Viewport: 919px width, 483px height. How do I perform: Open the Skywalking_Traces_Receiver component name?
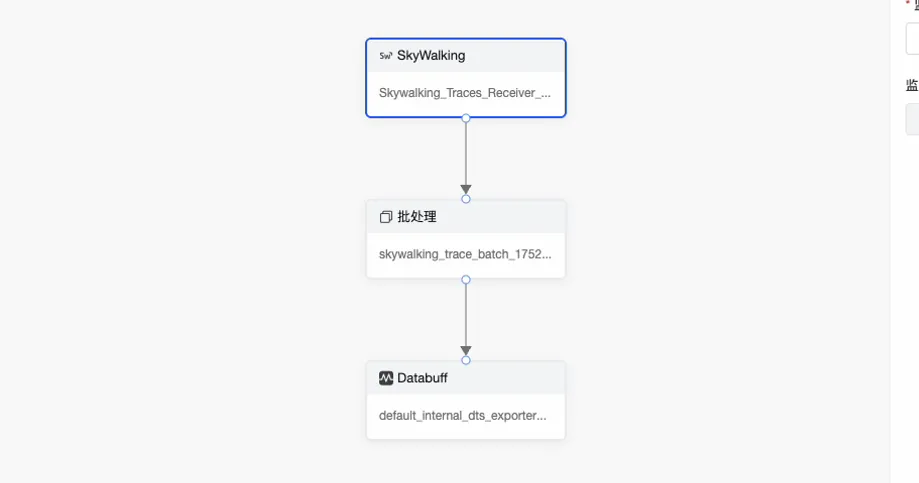coord(465,93)
